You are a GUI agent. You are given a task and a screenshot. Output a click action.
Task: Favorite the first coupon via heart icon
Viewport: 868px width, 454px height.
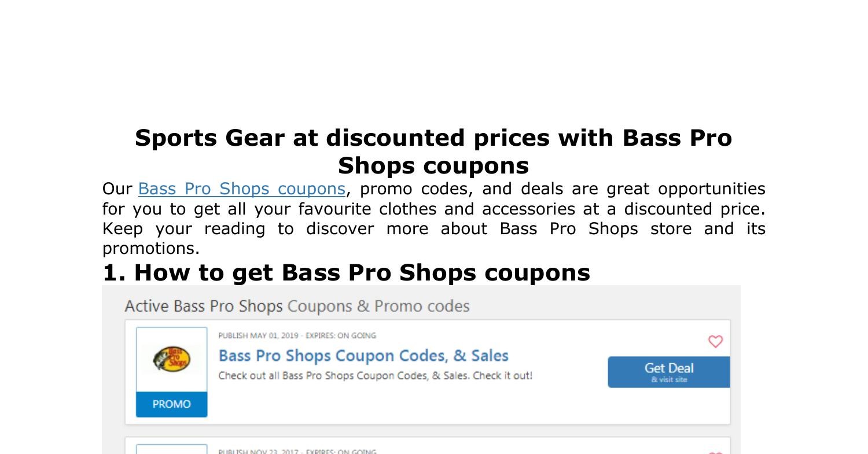(715, 341)
